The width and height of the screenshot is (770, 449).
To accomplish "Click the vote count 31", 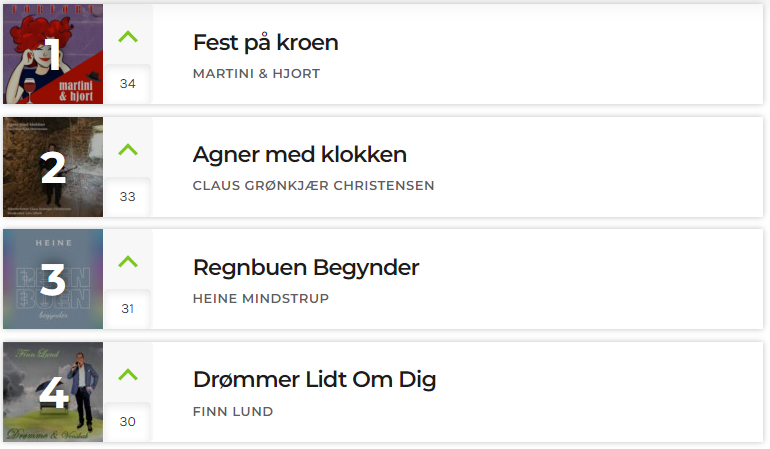I will [x=128, y=309].
